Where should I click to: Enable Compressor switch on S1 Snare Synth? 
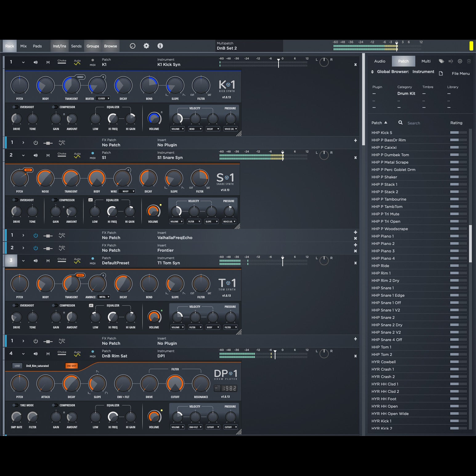[x=55, y=200]
